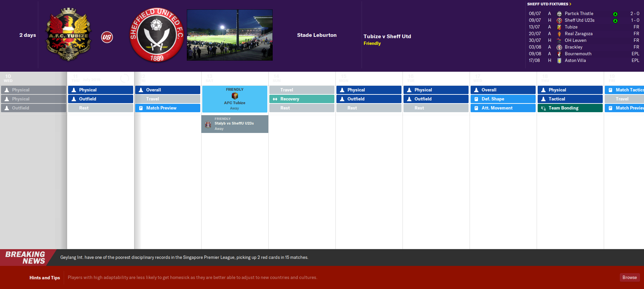The height and width of the screenshot is (289, 644).
Task: Select the Physical session on Monday 15
Action: (x=369, y=90)
